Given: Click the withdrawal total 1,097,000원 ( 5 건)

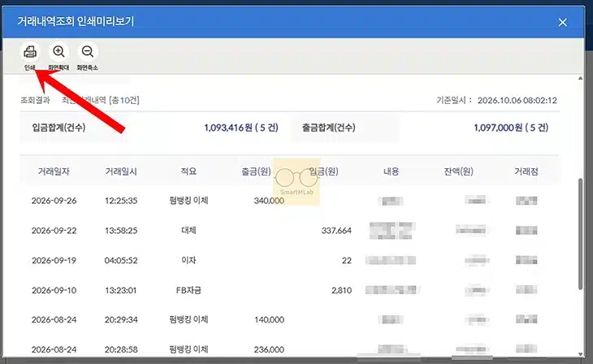Looking at the screenshot, I should 511,128.
